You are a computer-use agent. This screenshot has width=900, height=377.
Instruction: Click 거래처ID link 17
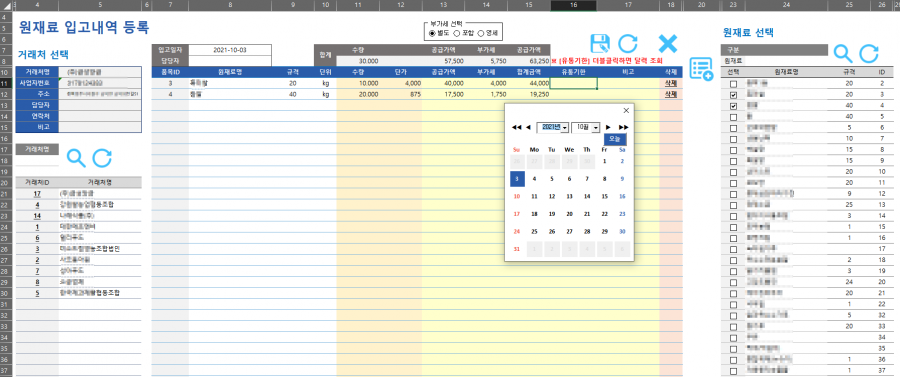(x=37, y=194)
